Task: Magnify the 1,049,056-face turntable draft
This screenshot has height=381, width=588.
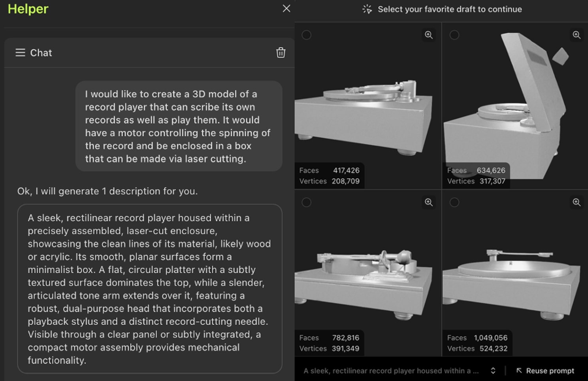Action: [577, 202]
